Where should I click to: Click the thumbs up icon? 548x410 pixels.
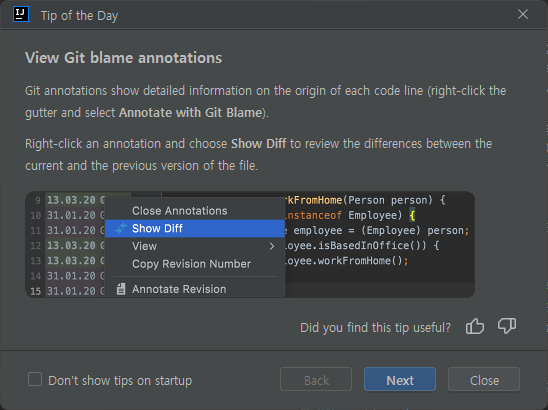[x=475, y=327]
